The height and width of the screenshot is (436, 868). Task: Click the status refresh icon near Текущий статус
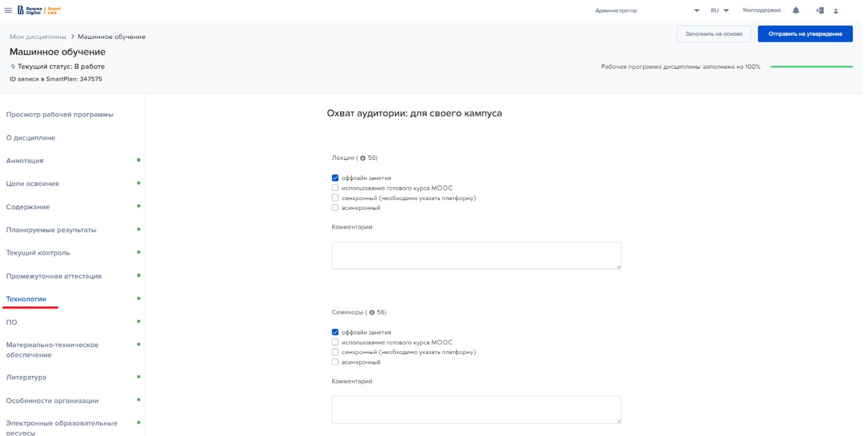(x=13, y=66)
